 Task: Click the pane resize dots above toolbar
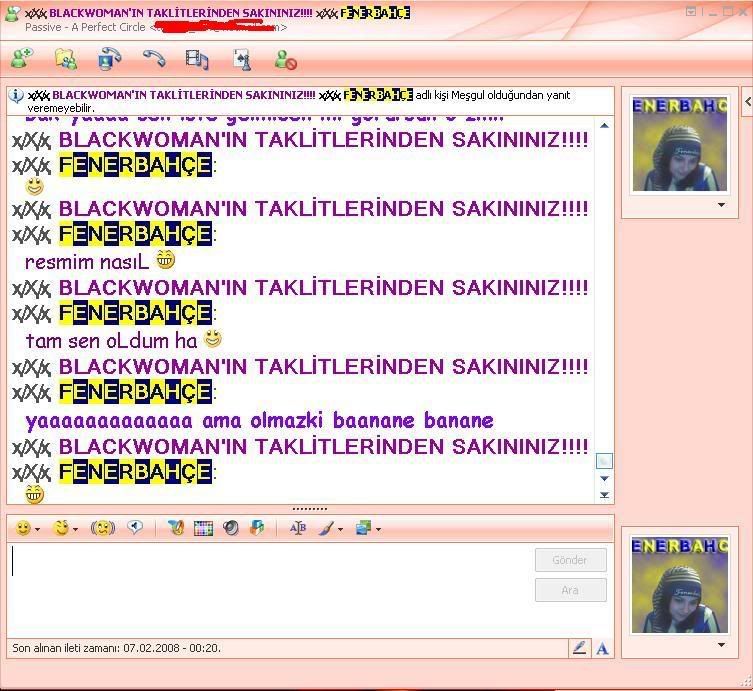click(x=310, y=509)
